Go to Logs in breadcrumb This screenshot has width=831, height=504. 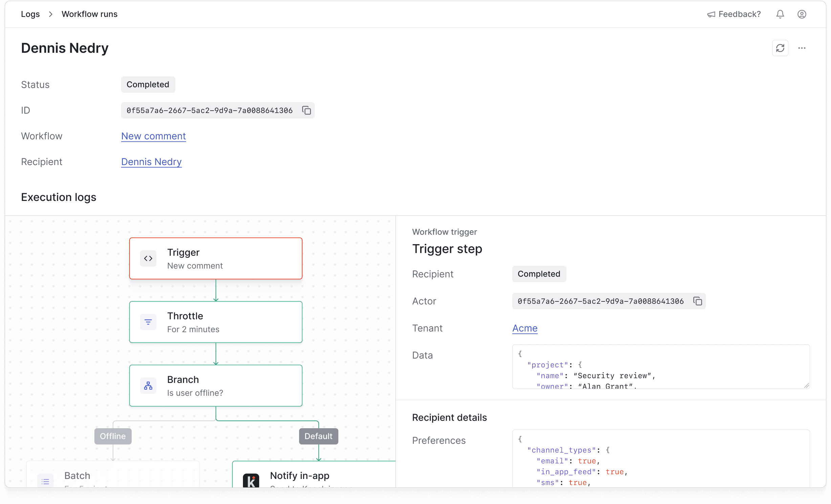30,14
